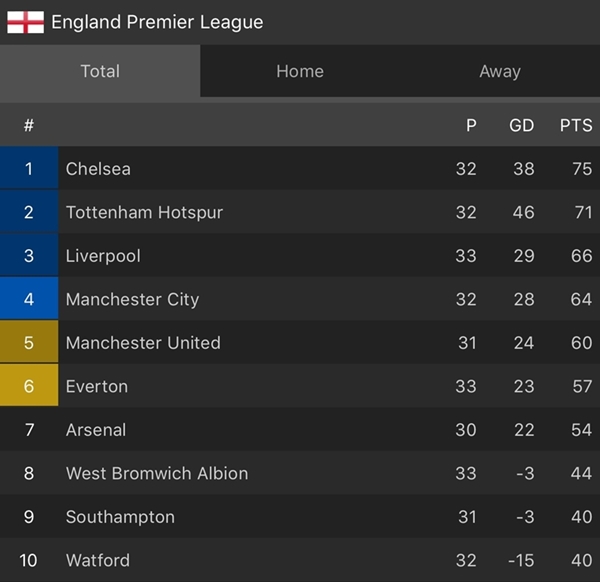Open Chelsea team row
The image size is (600, 582).
tap(300, 168)
